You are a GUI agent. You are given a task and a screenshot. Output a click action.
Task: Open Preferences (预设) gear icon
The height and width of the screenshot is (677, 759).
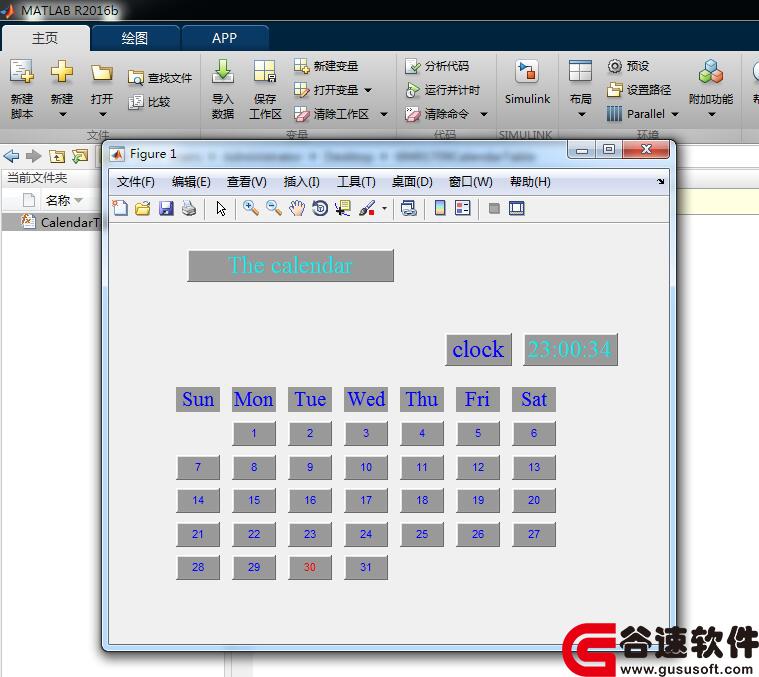click(628, 66)
